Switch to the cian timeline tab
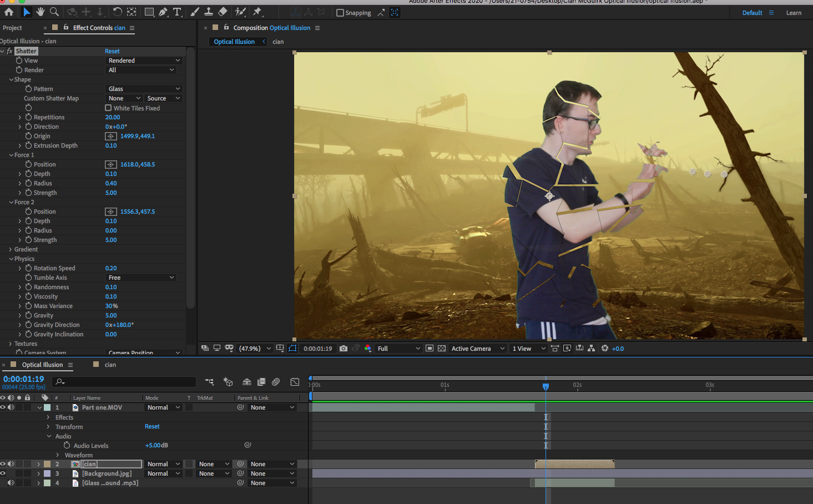 click(110, 365)
